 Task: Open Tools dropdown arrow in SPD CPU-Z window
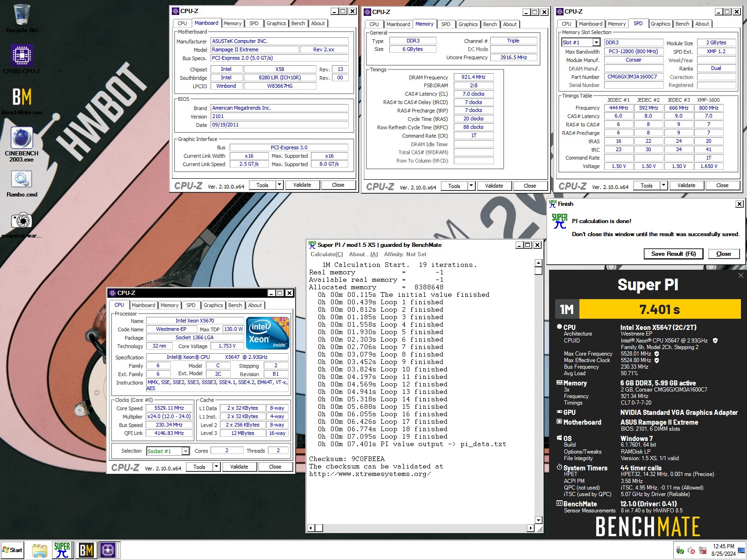pos(664,185)
